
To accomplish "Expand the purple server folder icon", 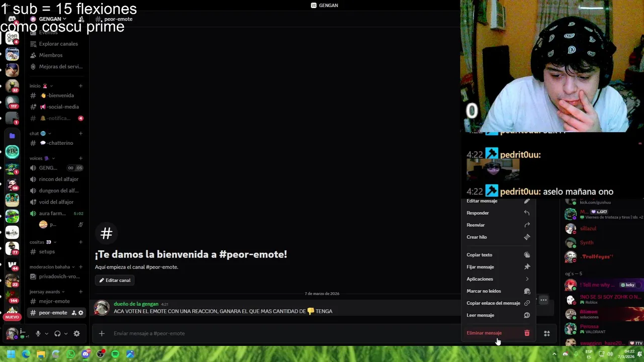I will (x=12, y=135).
